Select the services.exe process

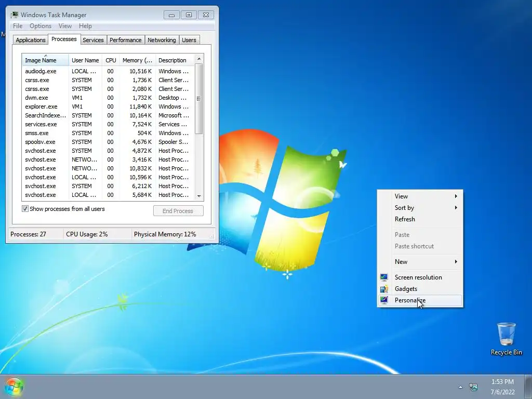coord(108,124)
